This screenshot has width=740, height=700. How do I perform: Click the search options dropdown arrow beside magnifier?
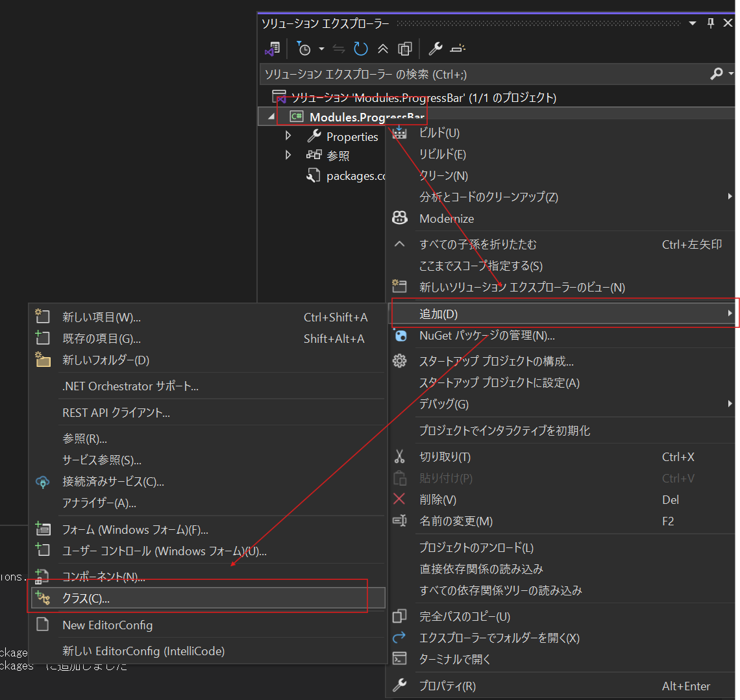tap(731, 73)
